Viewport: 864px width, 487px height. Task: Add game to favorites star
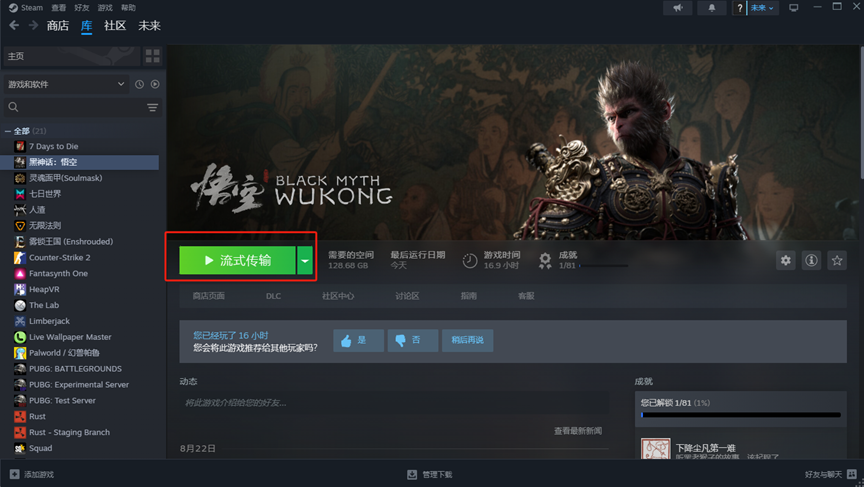click(x=837, y=261)
